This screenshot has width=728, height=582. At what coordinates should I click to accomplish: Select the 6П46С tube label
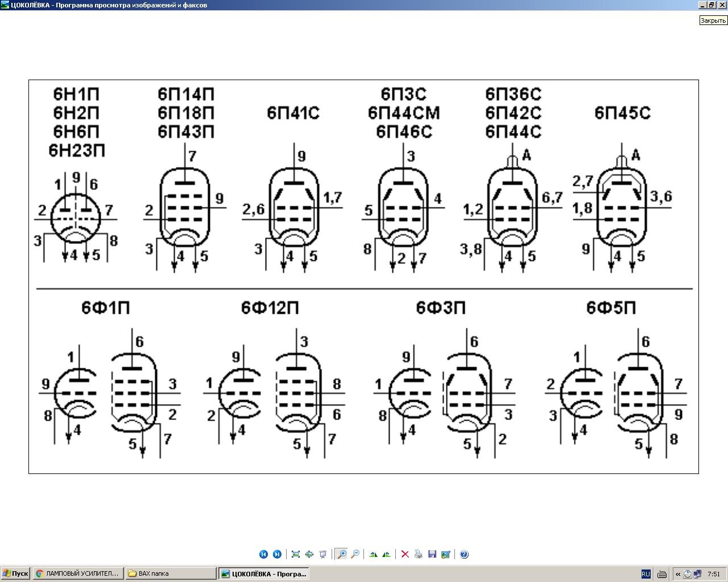point(404,132)
